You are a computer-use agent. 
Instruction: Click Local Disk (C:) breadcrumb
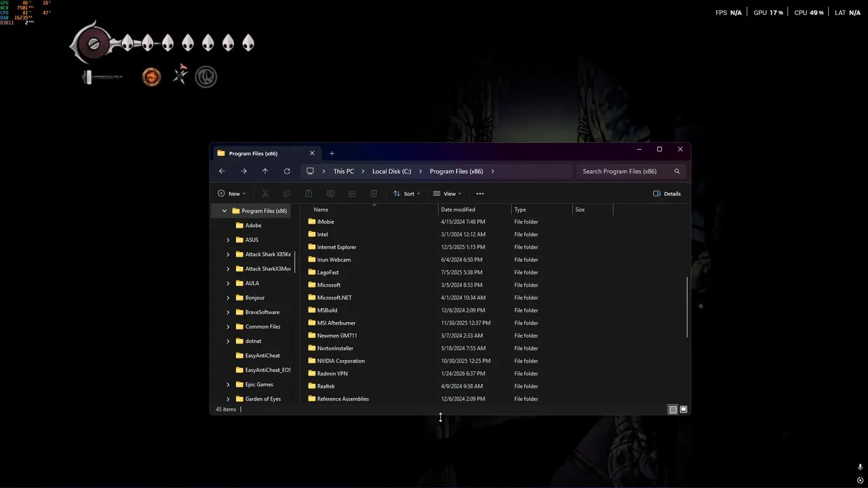click(x=392, y=171)
